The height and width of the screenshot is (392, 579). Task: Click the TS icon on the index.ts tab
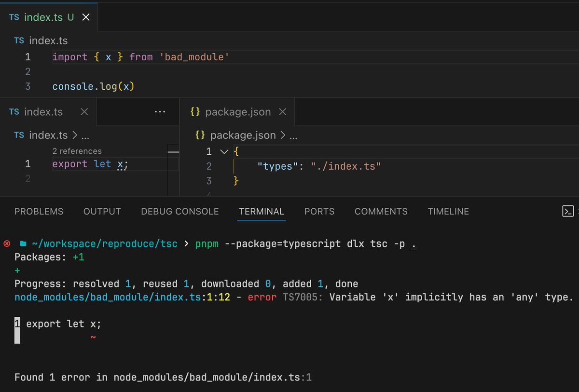14,16
